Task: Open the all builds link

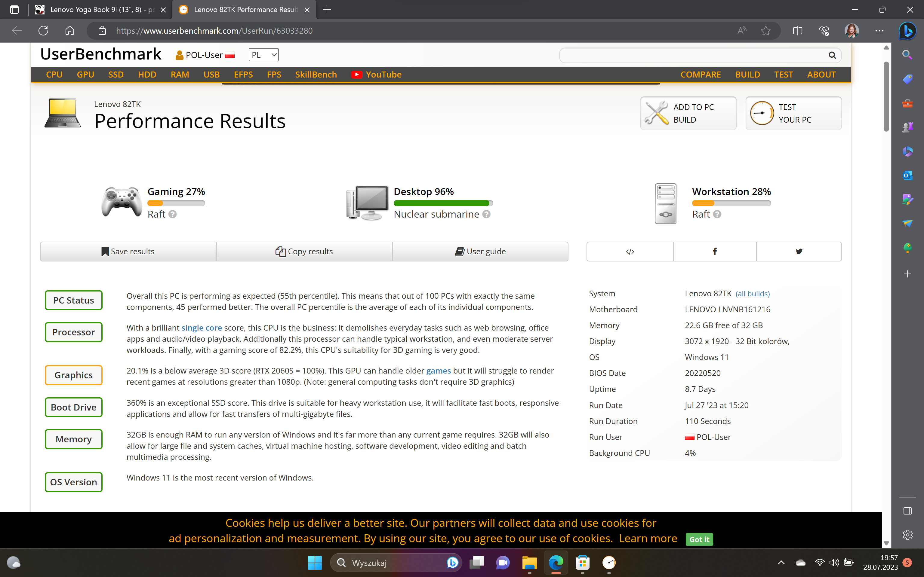Action: click(752, 294)
